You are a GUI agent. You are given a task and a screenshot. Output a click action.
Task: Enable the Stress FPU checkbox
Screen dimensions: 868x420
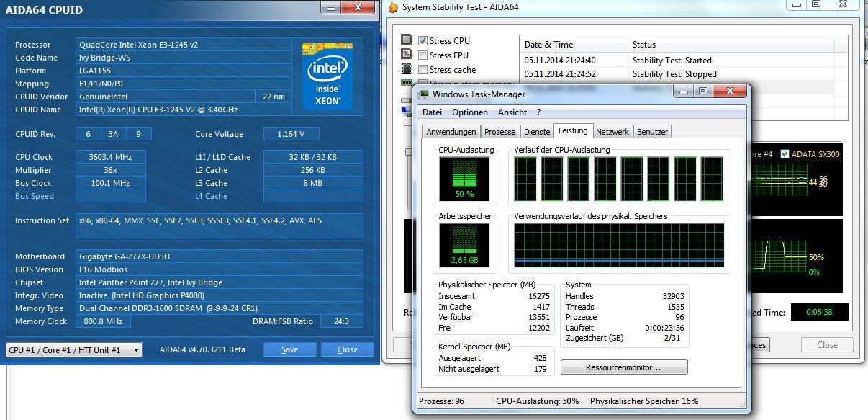(x=423, y=55)
